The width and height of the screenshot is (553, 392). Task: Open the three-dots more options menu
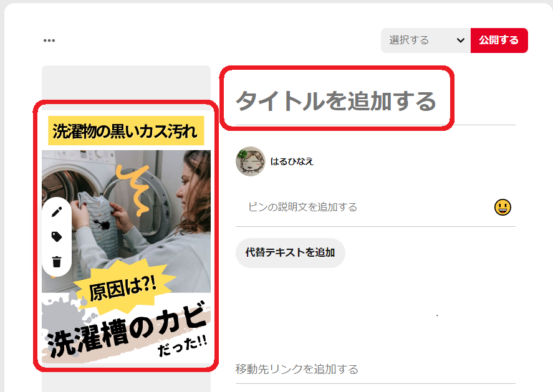49,41
